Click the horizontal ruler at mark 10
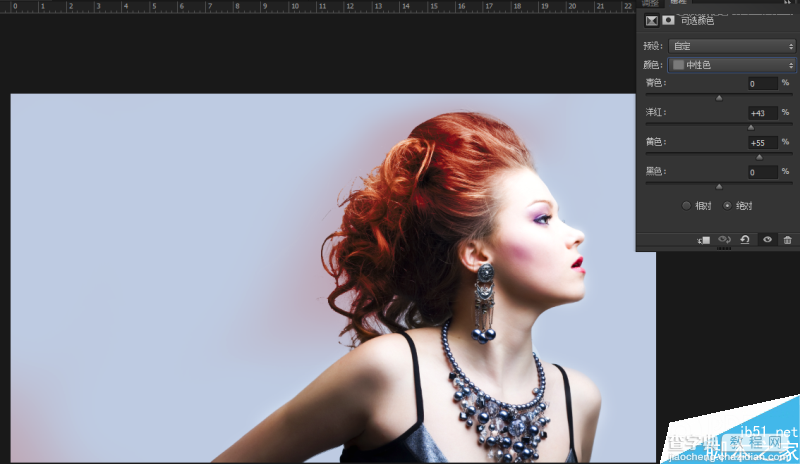Screen dimensions: 800x464 pyautogui.click(x=294, y=6)
